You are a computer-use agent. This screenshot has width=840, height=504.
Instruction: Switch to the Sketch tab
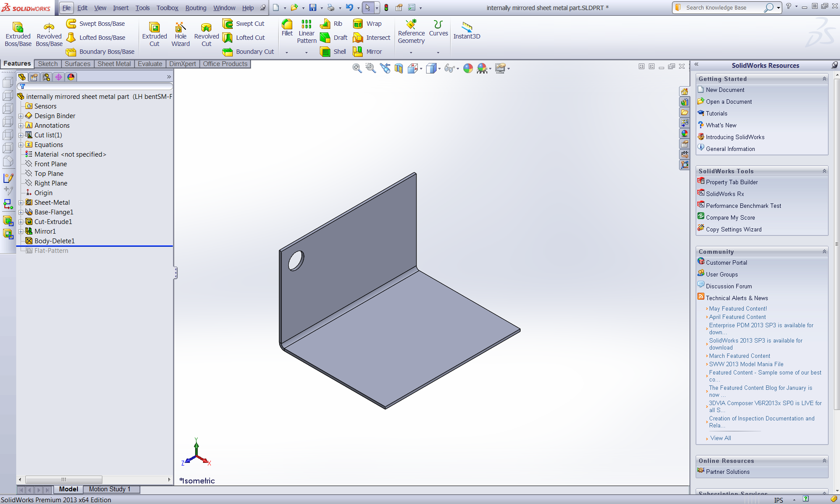(48, 64)
